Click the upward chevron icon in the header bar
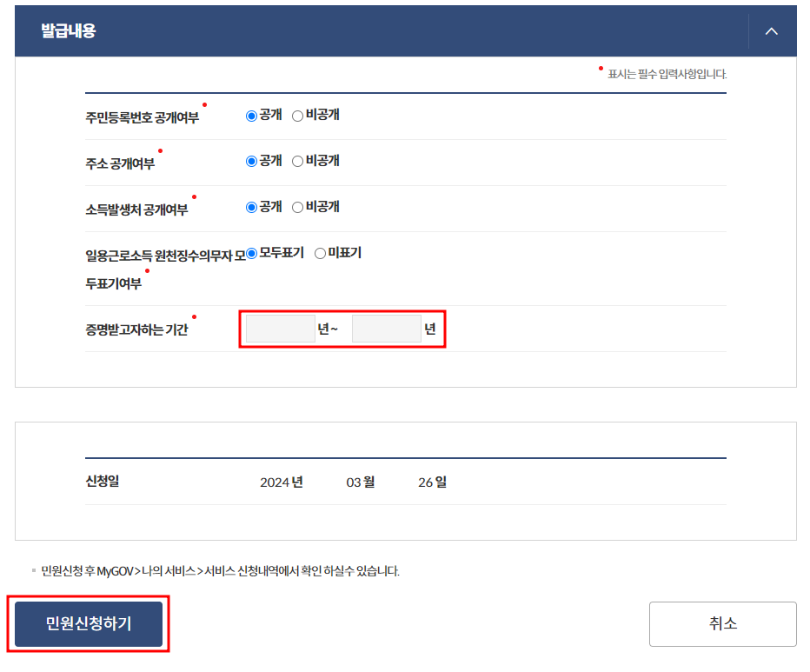This screenshot has width=810, height=672. click(x=771, y=30)
